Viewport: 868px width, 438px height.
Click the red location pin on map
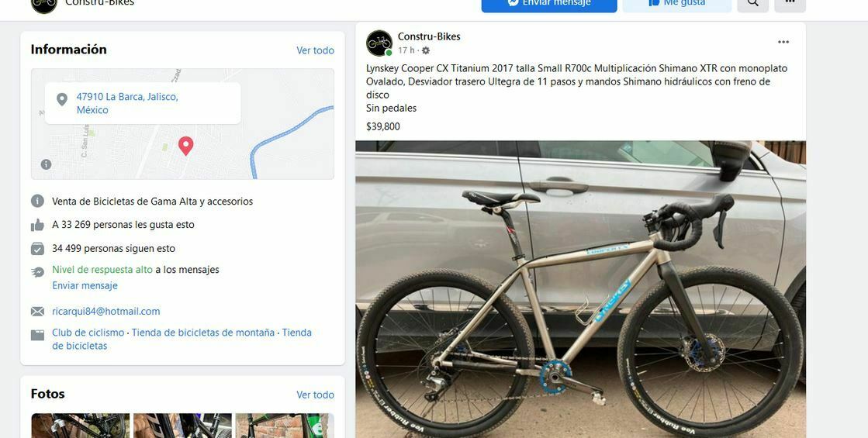[x=186, y=146]
